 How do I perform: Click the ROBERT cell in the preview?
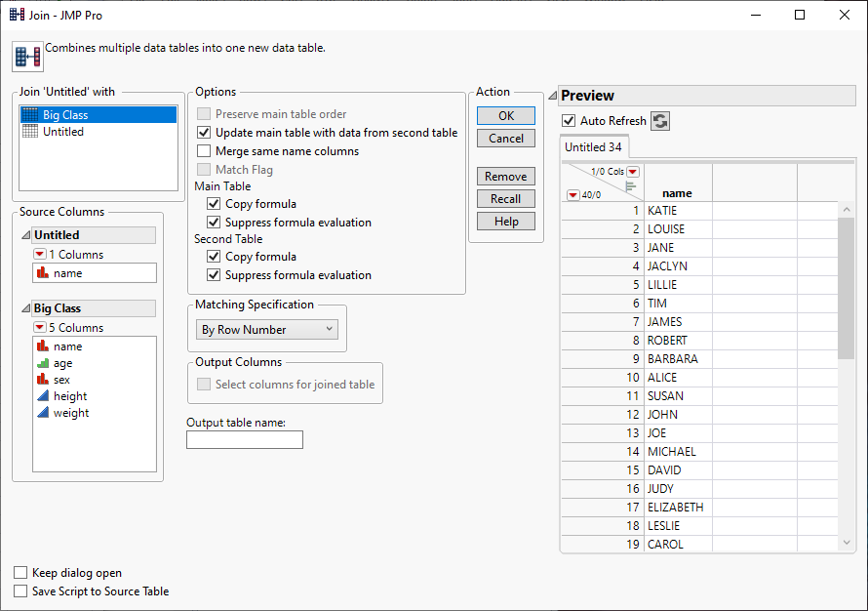point(678,340)
